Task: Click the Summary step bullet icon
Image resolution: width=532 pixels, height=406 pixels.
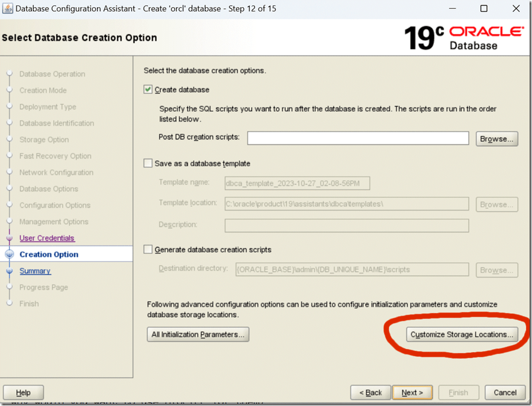Action: [9, 271]
